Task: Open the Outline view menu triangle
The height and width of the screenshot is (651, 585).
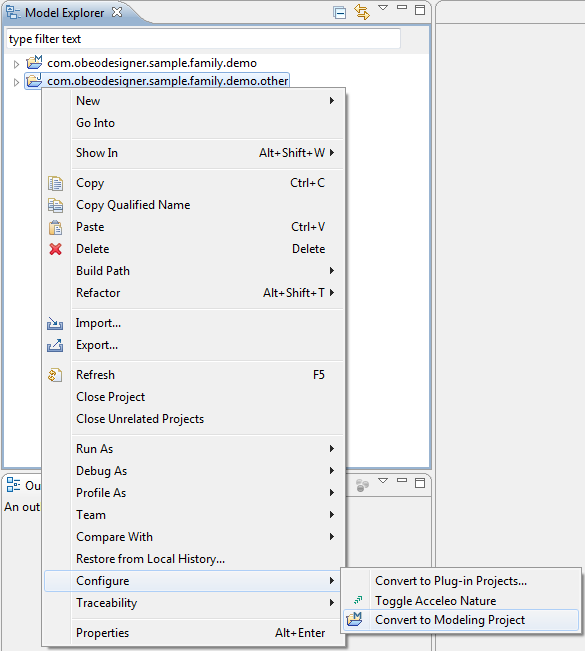Action: (383, 480)
